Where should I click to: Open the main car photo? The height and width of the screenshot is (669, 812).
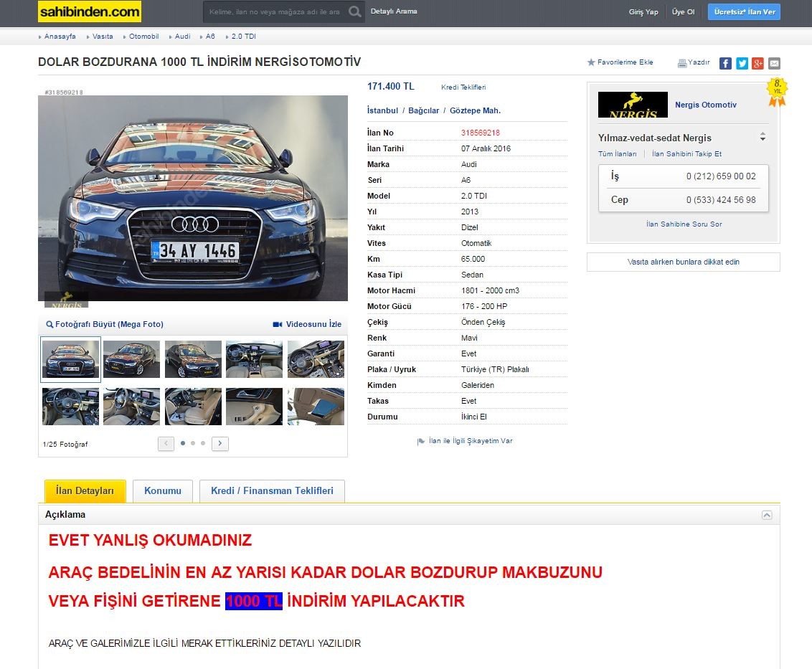(193, 198)
